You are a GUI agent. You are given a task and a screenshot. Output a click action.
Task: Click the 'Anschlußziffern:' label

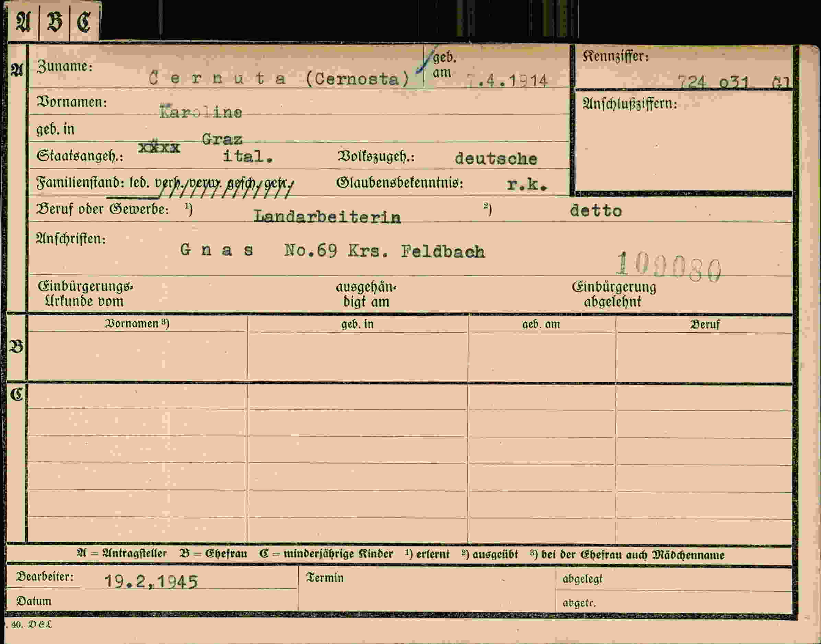point(629,104)
